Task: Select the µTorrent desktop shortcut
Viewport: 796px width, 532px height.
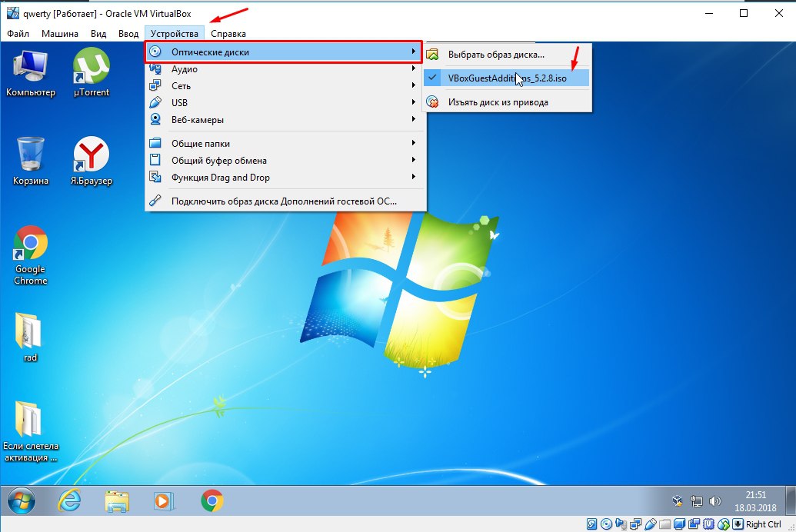Action: coord(92,72)
